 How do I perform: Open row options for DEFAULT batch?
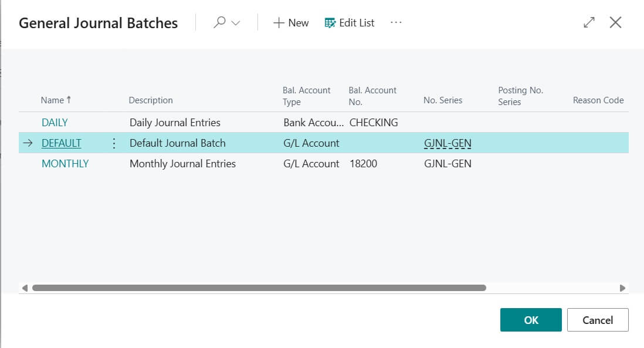(x=114, y=143)
